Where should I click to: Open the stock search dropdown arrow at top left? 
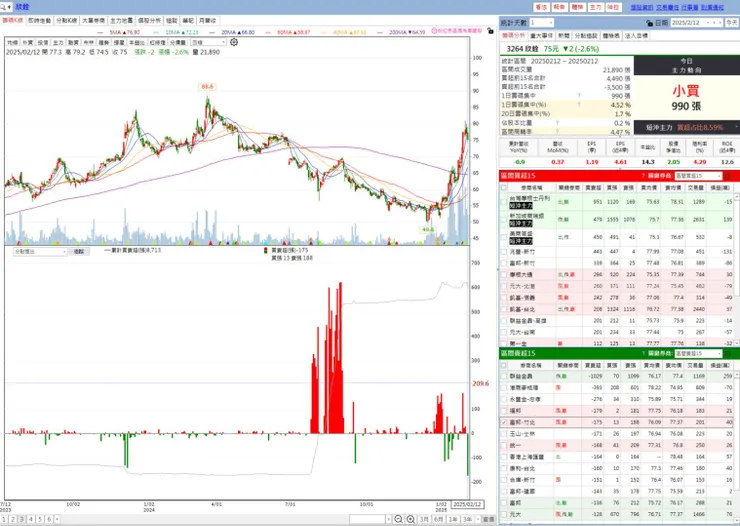click(x=9, y=7)
